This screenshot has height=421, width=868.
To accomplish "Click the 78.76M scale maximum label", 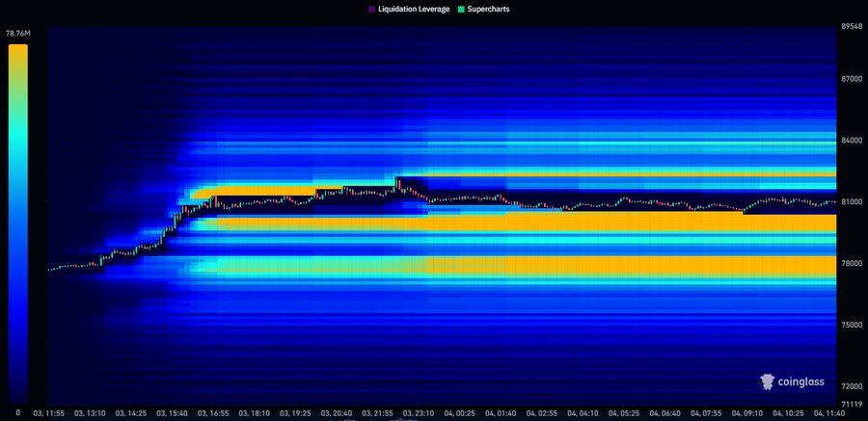I will [18, 34].
